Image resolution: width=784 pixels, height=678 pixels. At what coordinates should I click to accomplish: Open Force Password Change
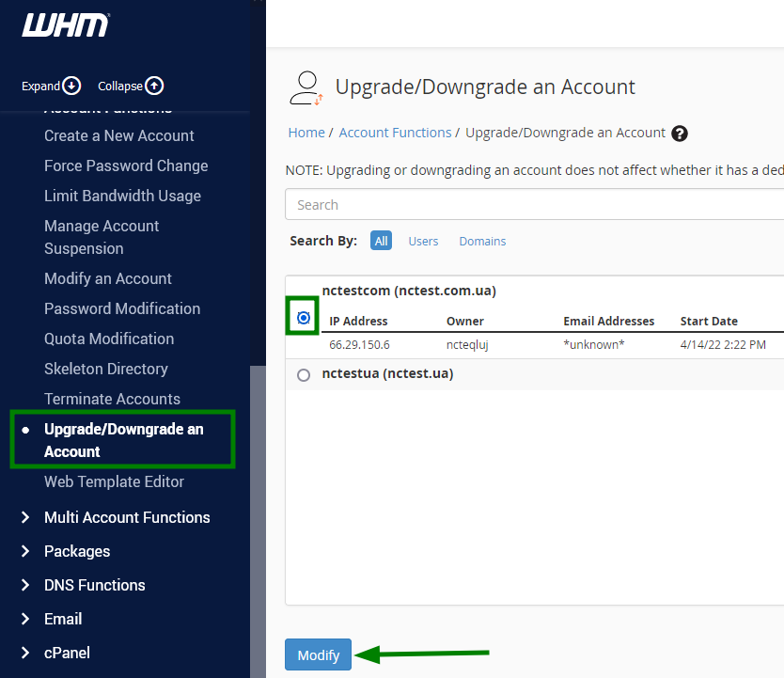pos(126,166)
